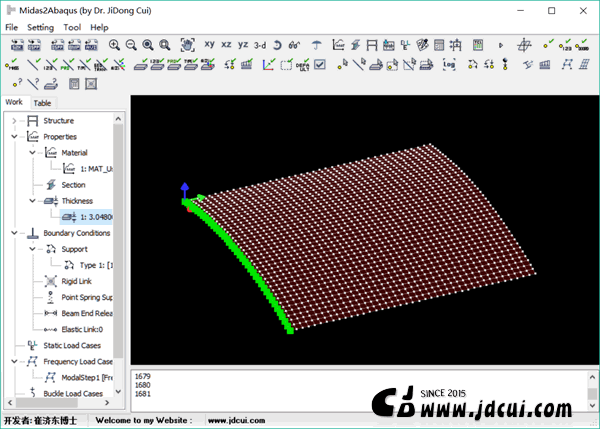
Task: Open the File menu
Action: [11, 28]
